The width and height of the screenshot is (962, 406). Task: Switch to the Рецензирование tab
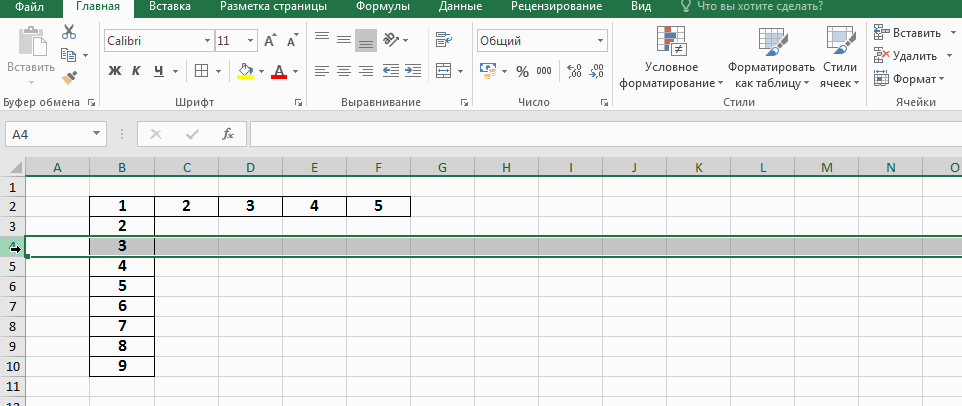(x=556, y=7)
